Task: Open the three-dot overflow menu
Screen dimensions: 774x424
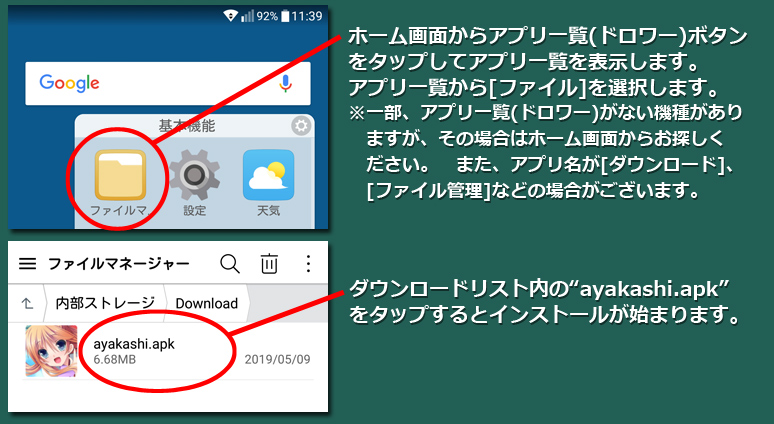Action: click(x=309, y=264)
